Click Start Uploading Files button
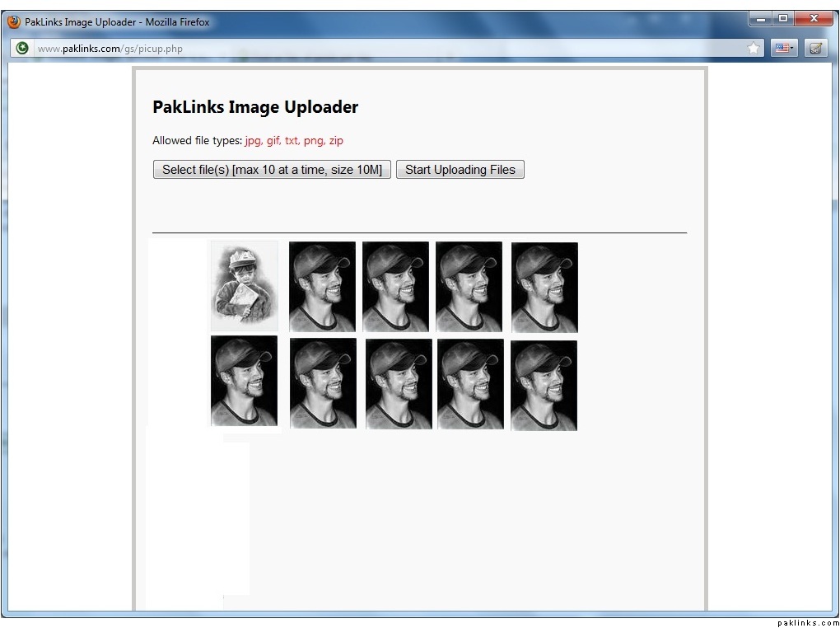Viewport: 840px width, 628px height. tap(460, 170)
